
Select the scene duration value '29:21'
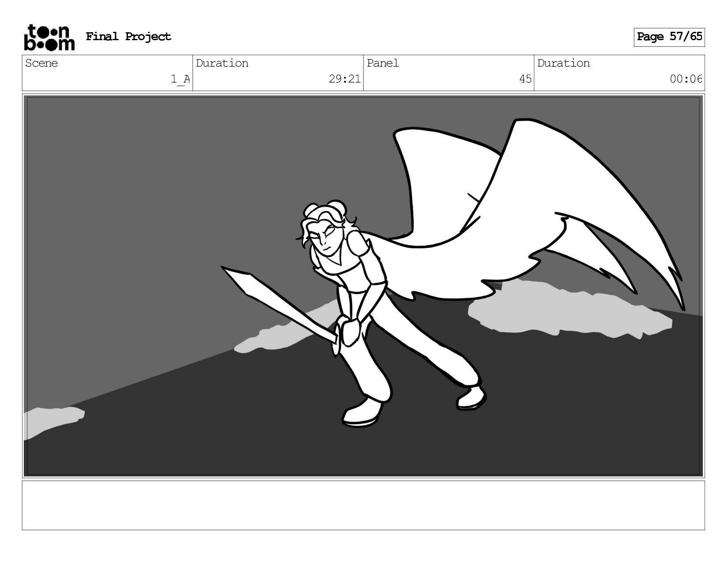click(x=345, y=79)
